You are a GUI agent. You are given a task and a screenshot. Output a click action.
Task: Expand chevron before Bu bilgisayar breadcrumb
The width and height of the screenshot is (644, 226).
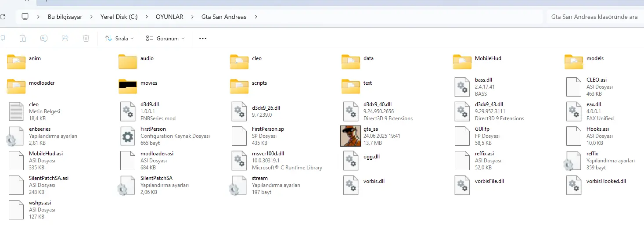tap(39, 17)
